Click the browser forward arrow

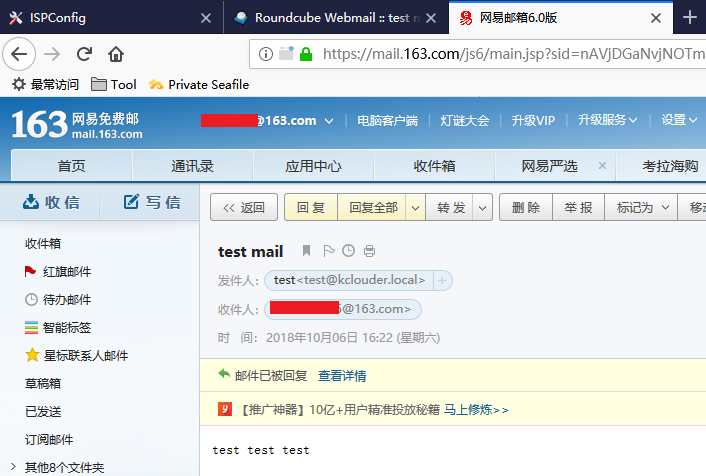pyautogui.click(x=52, y=54)
